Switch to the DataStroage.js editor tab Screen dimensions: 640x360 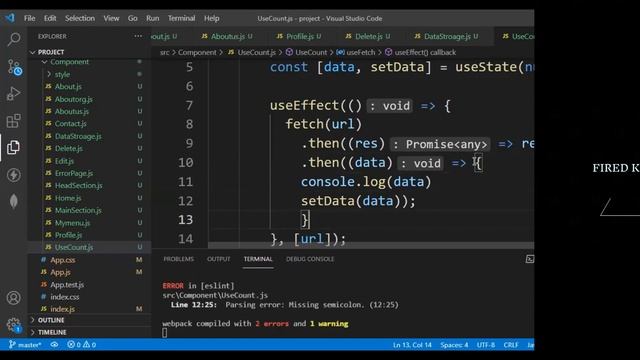pyautogui.click(x=447, y=36)
